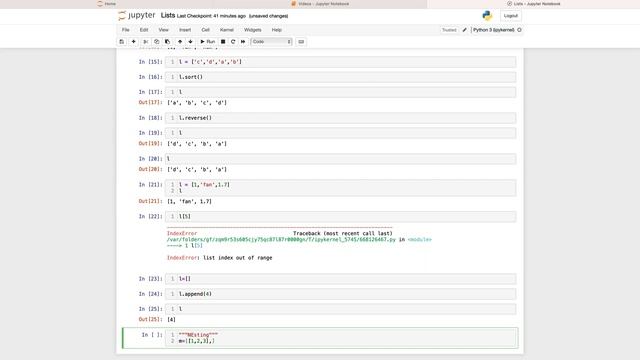Click the Traceback (most recent call last) text
The width and height of the screenshot is (640, 360).
tap(342, 233)
